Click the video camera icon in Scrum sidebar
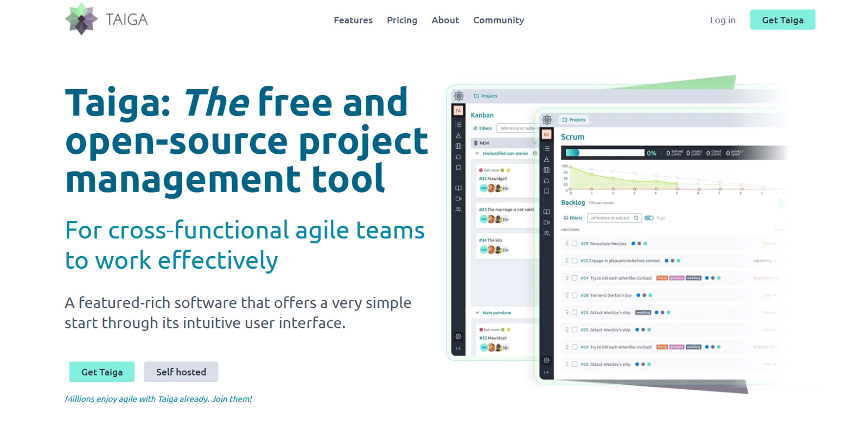Viewport: 868px width, 431px height. tap(546, 223)
